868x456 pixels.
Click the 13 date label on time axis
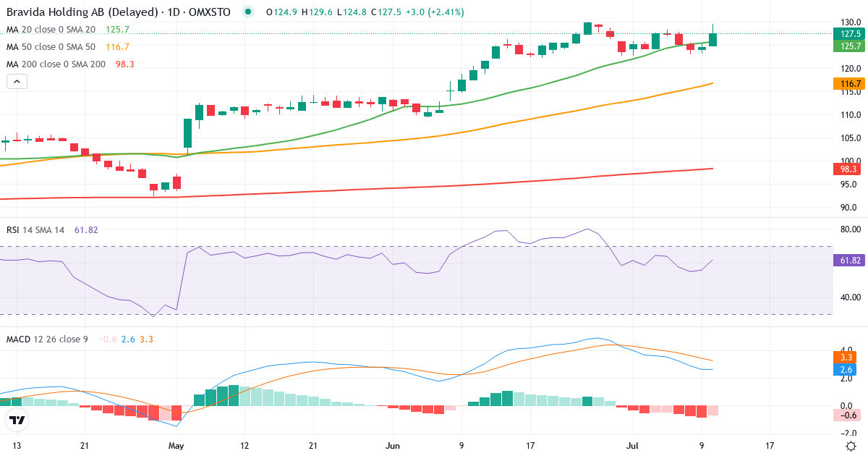(x=17, y=446)
